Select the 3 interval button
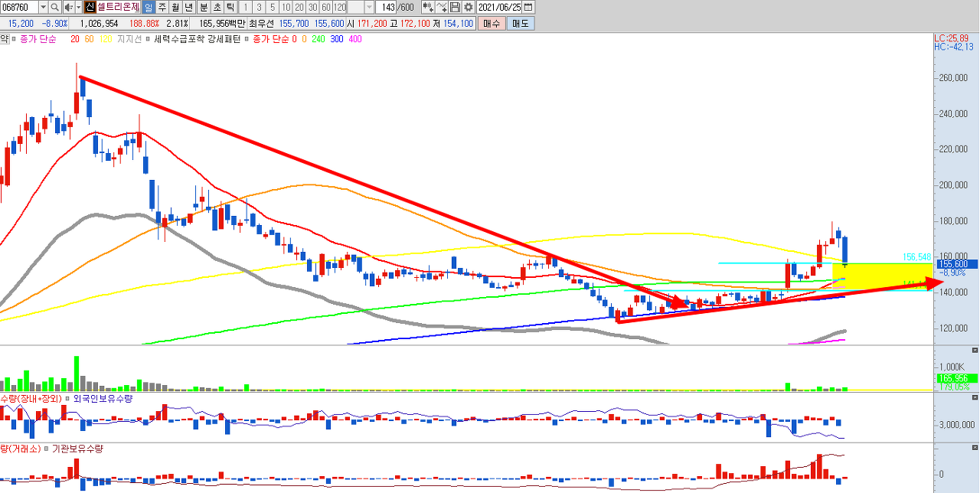The image size is (980, 493). (259, 7)
